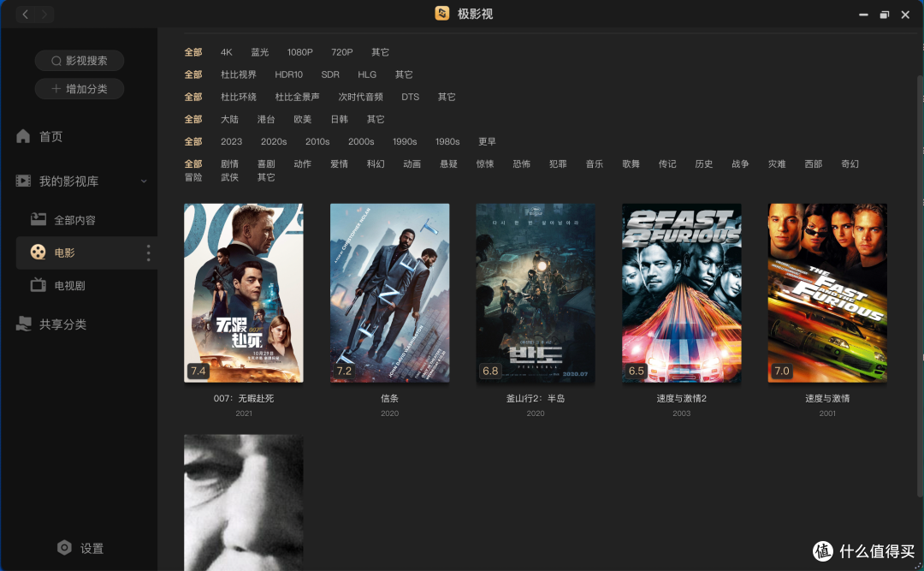Screen dimensions: 924x571
Task: Open 电视剧 section via its TV icon
Action: pos(38,285)
